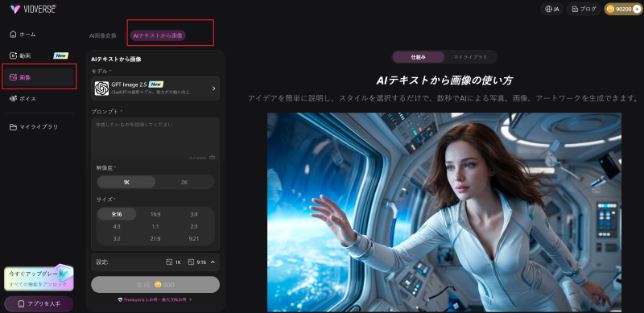Image resolution: width=644 pixels, height=313 pixels.
Task: Select the 21:9 size option
Action: pos(155,239)
